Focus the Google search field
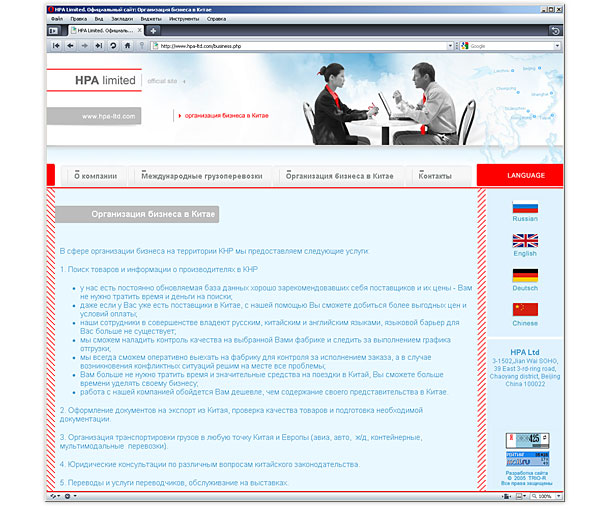The height and width of the screenshot is (510, 610). tap(512, 46)
